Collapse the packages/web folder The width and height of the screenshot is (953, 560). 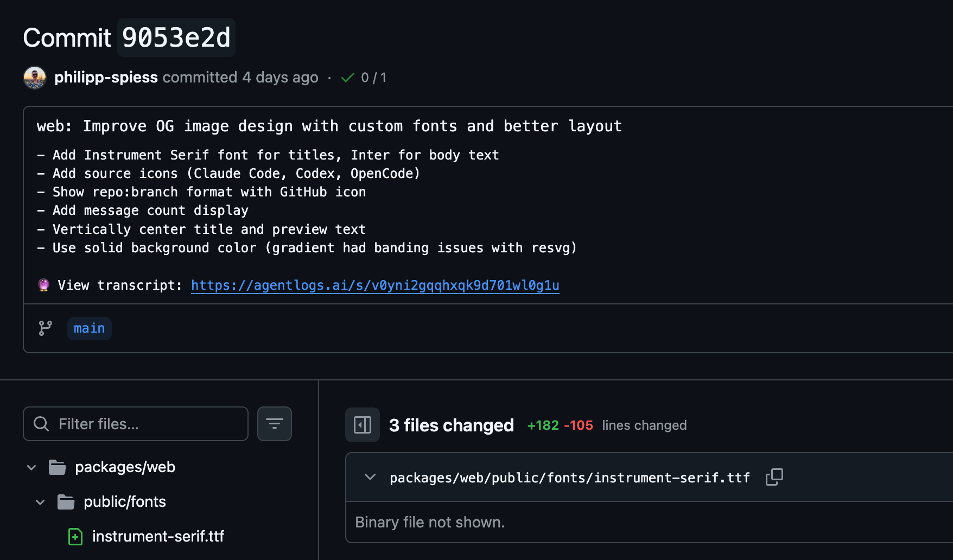tap(31, 467)
